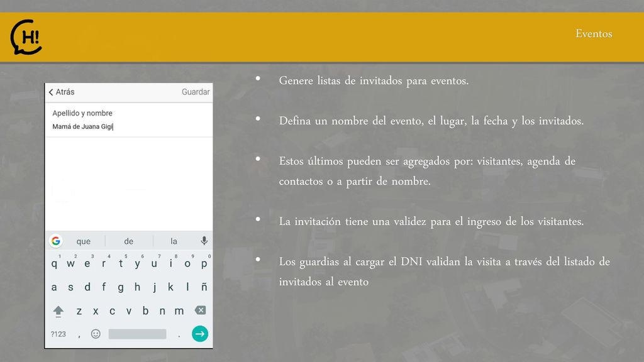Viewport: 644px width, 362px height.
Task: Tap the space bar
Action: [x=138, y=334]
